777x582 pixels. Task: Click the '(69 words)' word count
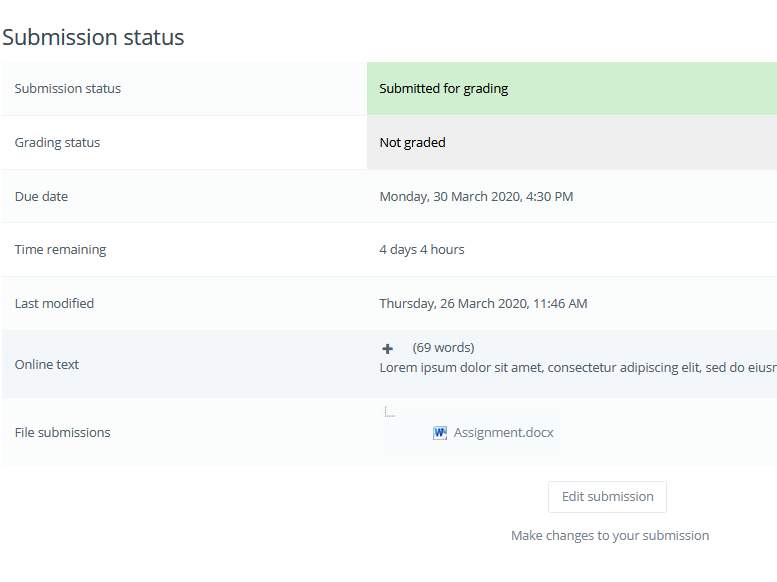click(443, 348)
